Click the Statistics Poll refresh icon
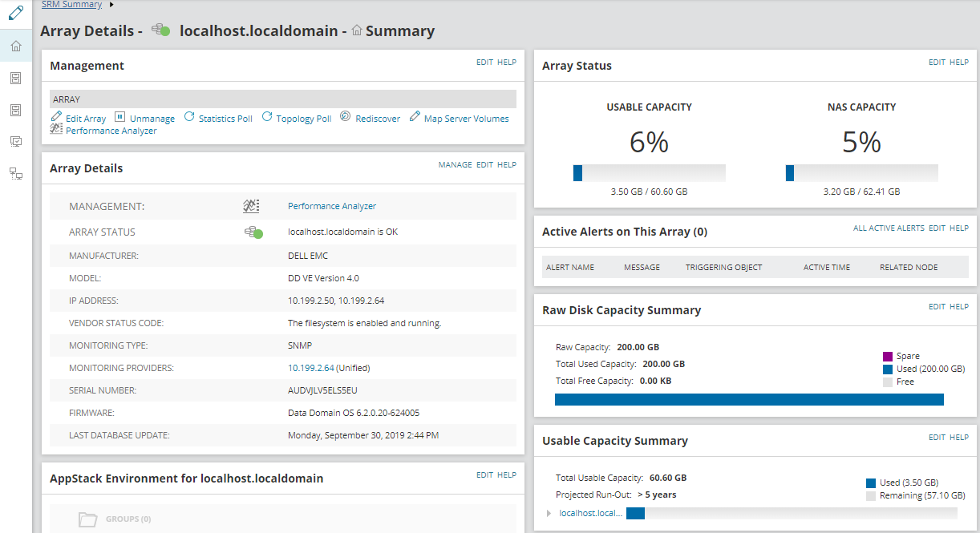This screenshot has height=533, width=980. pyautogui.click(x=189, y=117)
